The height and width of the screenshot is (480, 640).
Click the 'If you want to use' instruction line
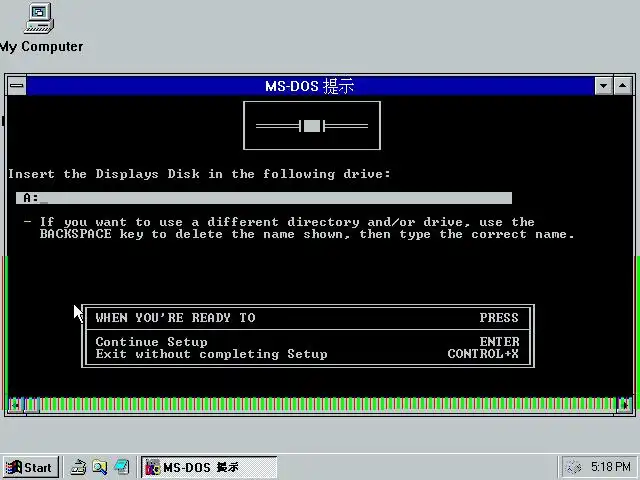click(287, 222)
